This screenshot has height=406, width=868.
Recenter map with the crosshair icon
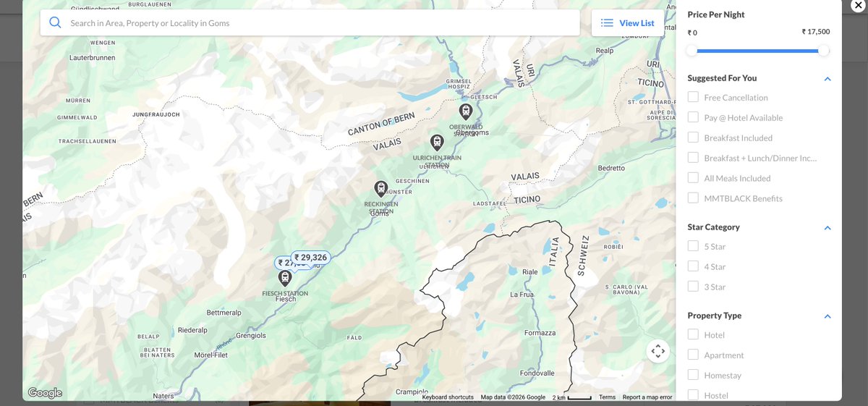coord(658,352)
